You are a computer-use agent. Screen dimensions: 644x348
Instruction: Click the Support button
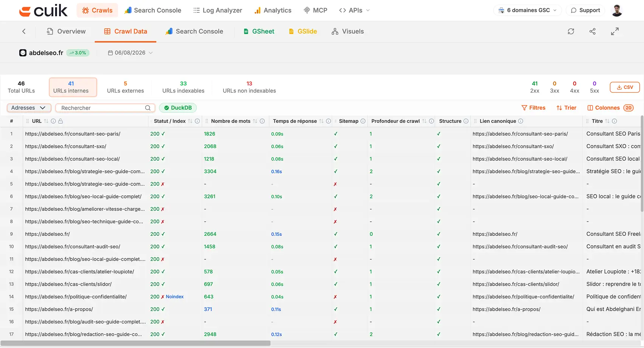(x=585, y=10)
